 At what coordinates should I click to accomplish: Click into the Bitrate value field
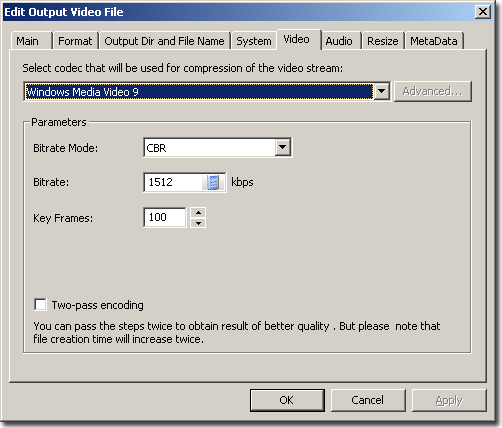[173, 182]
